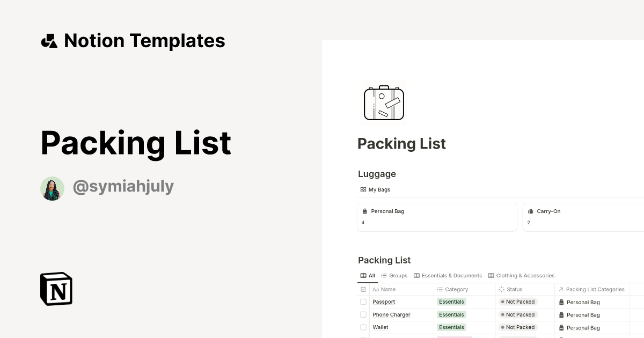Screen dimensions: 644x338
Task: Click the suitcase page icon above Packing List
Action: coord(384,102)
